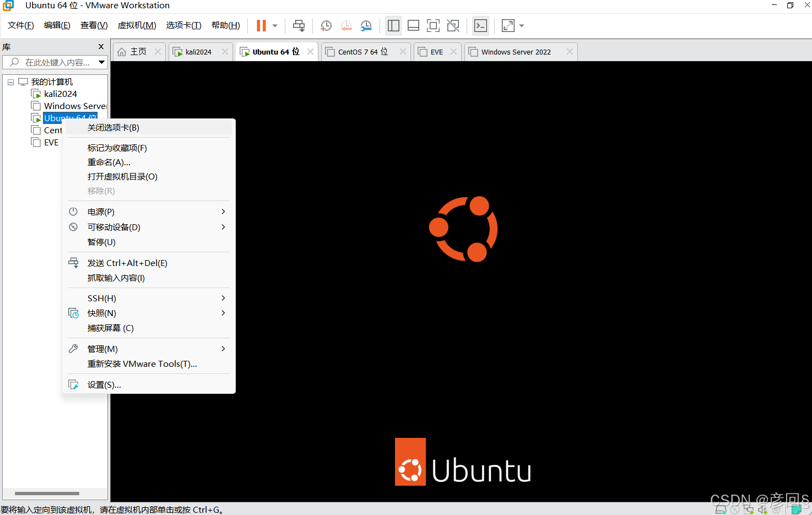Choose 抓取输入内容(I) in context menu

click(148, 278)
